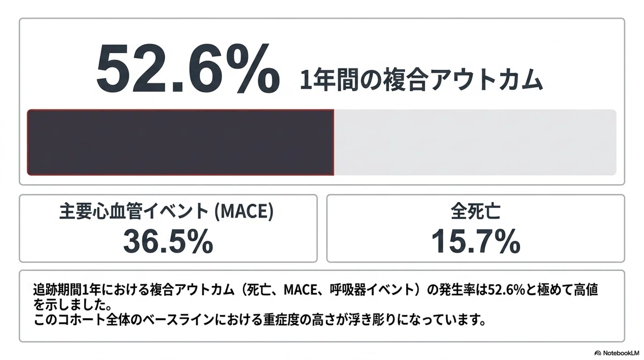
Task: Click the 36.5% MACE value
Action: click(x=168, y=241)
